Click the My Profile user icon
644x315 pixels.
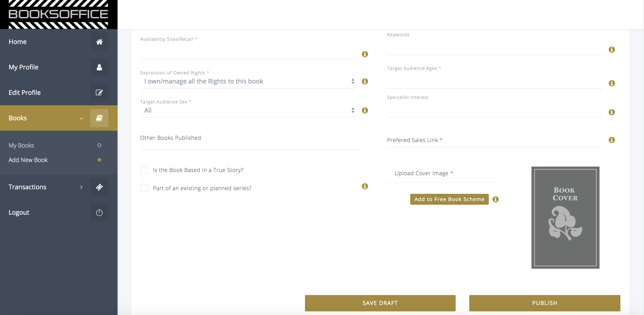pyautogui.click(x=99, y=67)
